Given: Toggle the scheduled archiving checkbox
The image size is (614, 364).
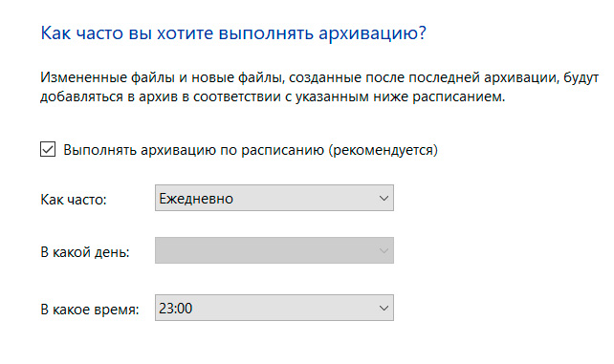Looking at the screenshot, I should pyautogui.click(x=48, y=149).
